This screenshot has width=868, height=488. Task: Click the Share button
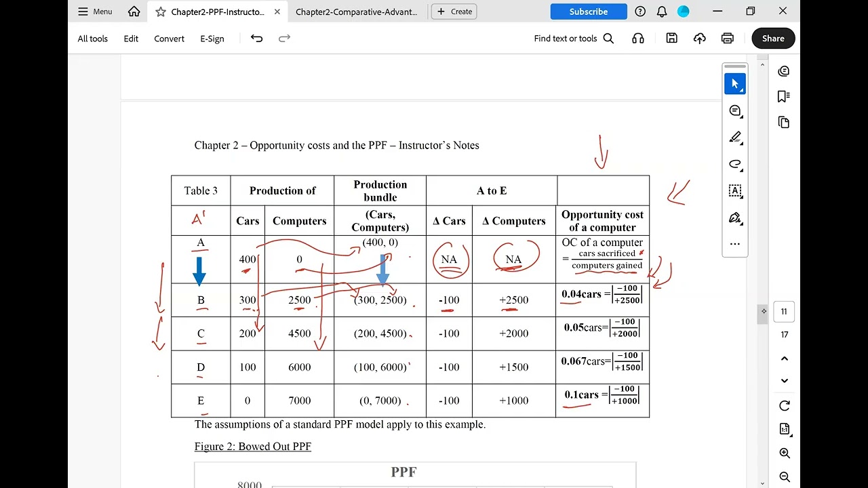[x=773, y=39]
